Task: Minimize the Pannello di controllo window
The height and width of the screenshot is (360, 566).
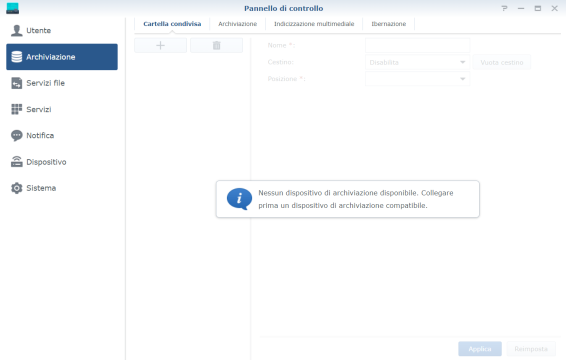Action: click(x=521, y=8)
